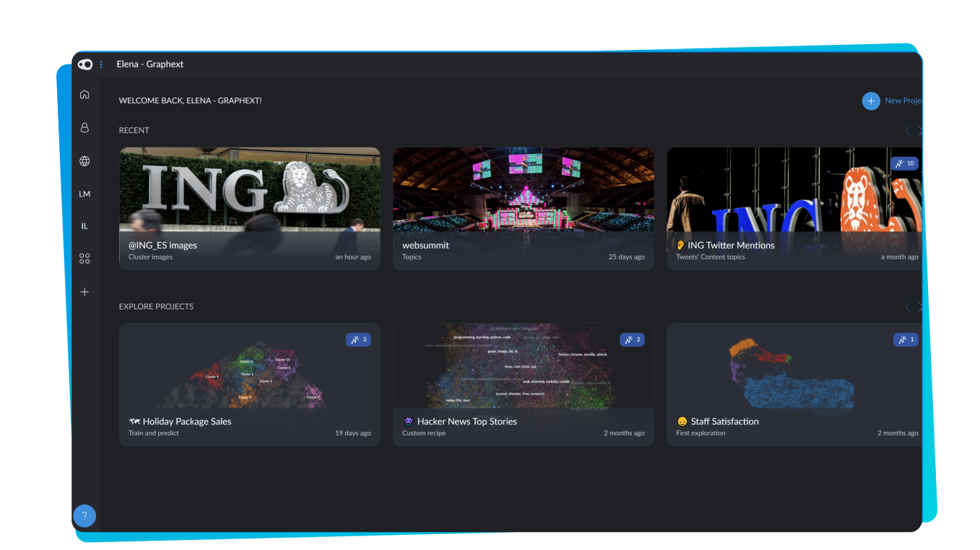Viewport: 980px width, 550px height.
Task: Open the three-dot menu beside the logo
Action: pyautogui.click(x=101, y=64)
